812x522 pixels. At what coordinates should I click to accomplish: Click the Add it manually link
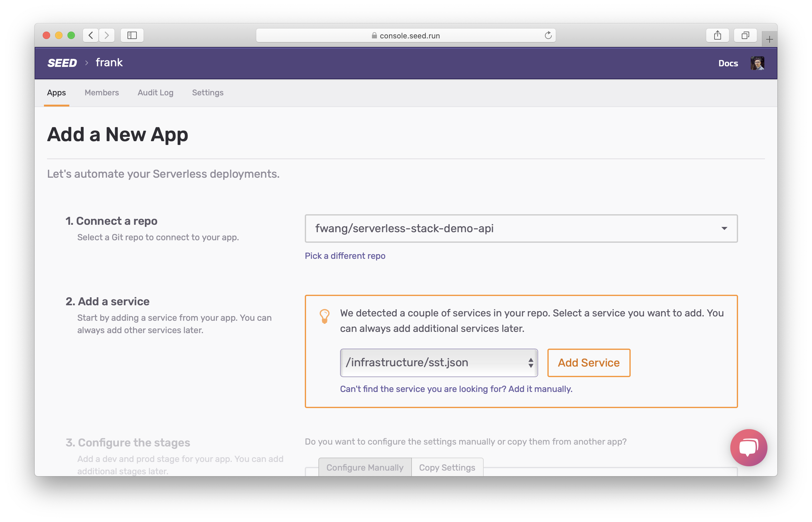tap(540, 389)
